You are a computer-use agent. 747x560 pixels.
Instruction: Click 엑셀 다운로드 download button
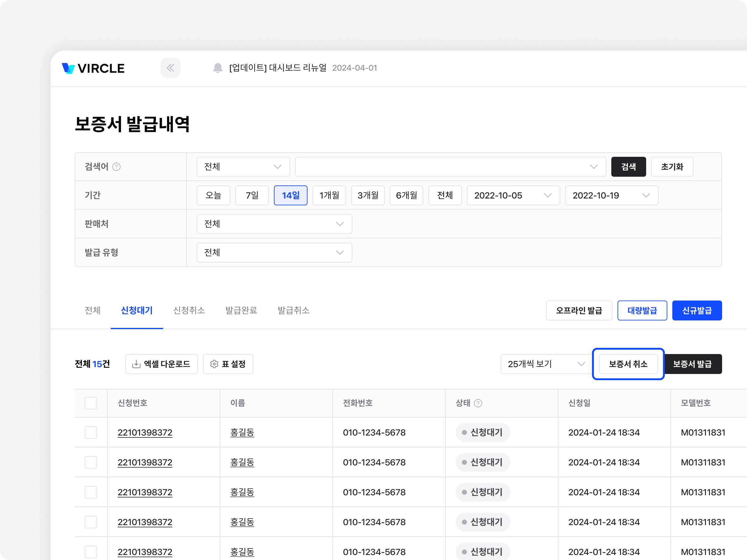161,364
